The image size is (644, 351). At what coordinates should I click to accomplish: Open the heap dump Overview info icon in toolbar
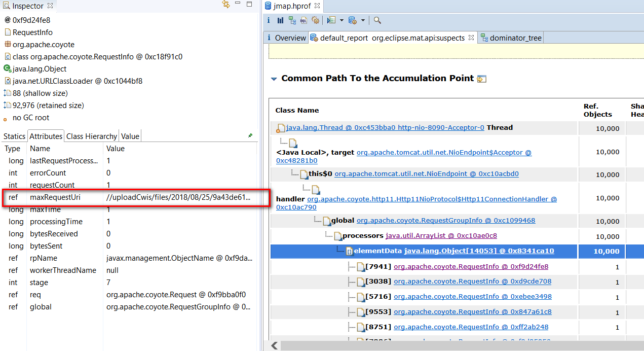tap(269, 20)
